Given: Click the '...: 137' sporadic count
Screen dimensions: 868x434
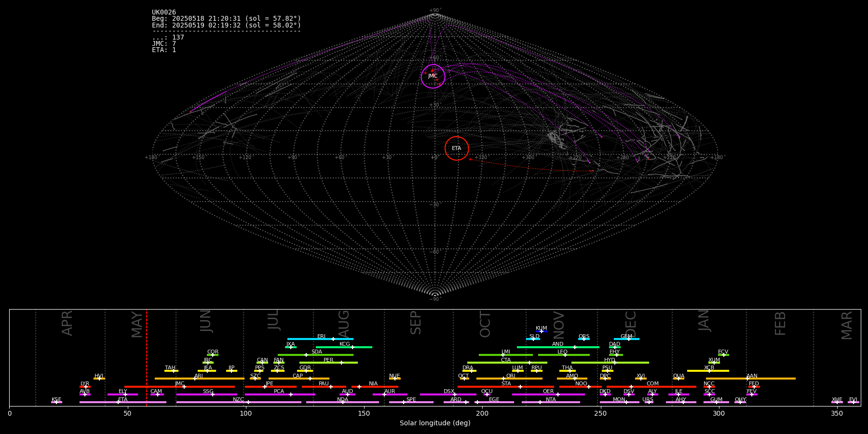Looking at the screenshot, I should [x=168, y=37].
